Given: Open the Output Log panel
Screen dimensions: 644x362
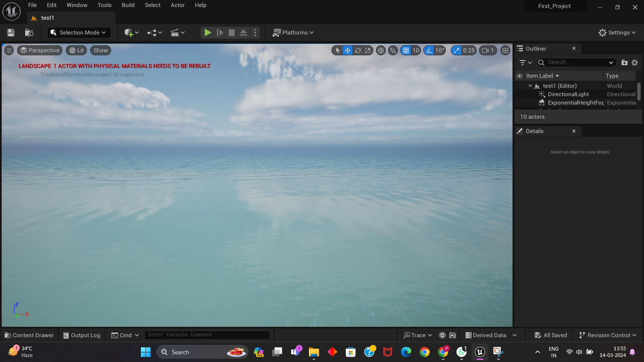Looking at the screenshot, I should click(x=81, y=335).
